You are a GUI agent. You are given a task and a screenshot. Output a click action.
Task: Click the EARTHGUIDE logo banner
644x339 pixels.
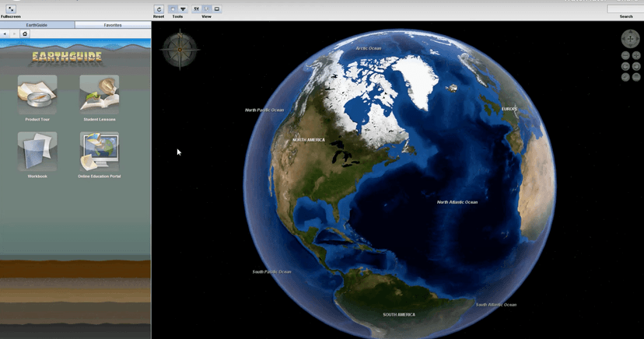click(x=67, y=57)
